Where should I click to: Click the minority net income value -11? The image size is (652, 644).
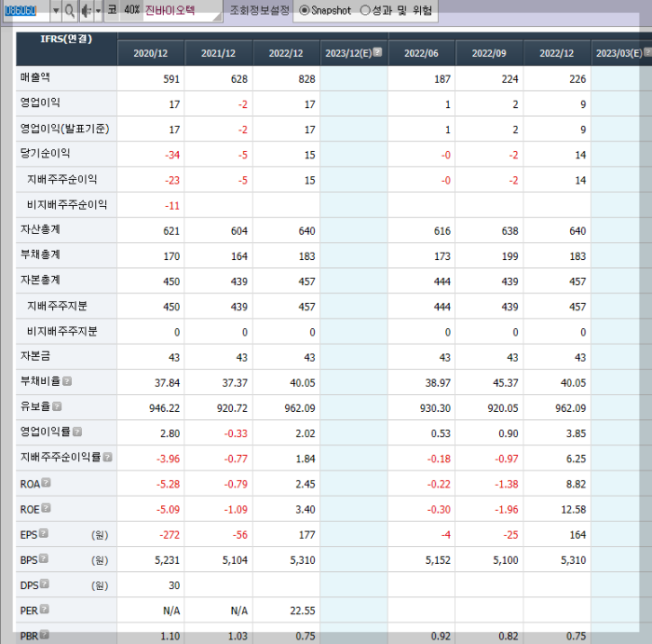coord(172,206)
